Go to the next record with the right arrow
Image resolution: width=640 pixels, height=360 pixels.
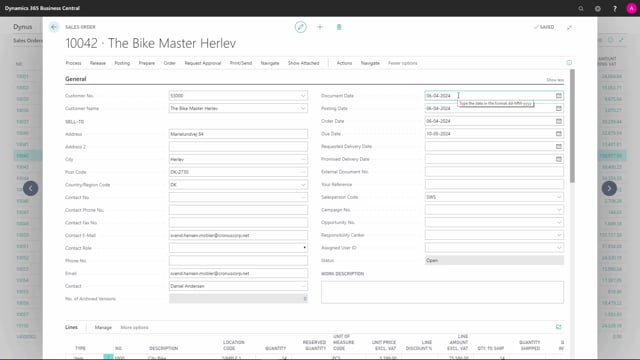[x=609, y=188]
